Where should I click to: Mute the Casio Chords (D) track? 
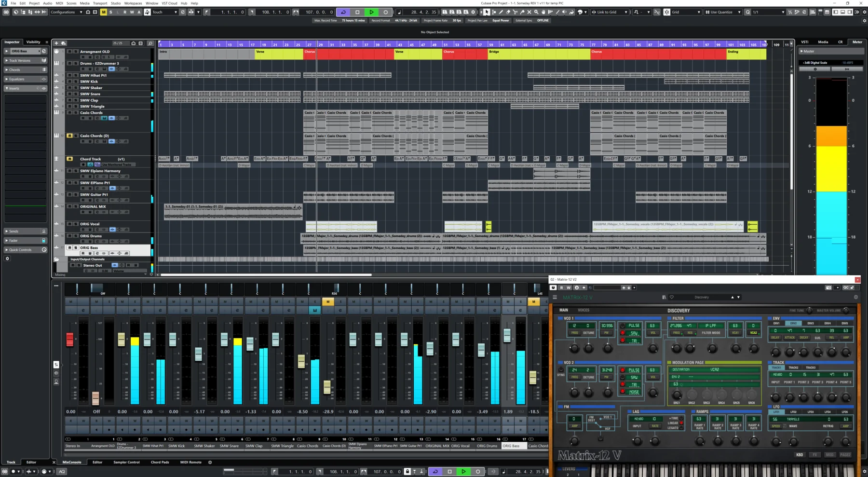coord(69,136)
